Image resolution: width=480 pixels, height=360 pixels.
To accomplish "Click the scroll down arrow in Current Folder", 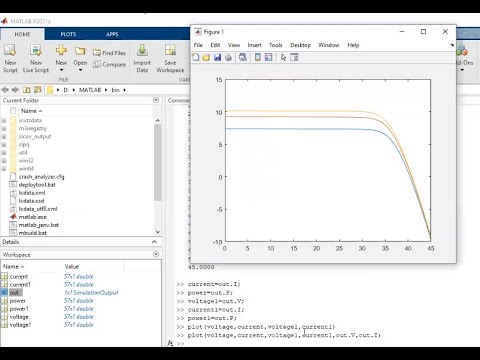I will tap(158, 232).
